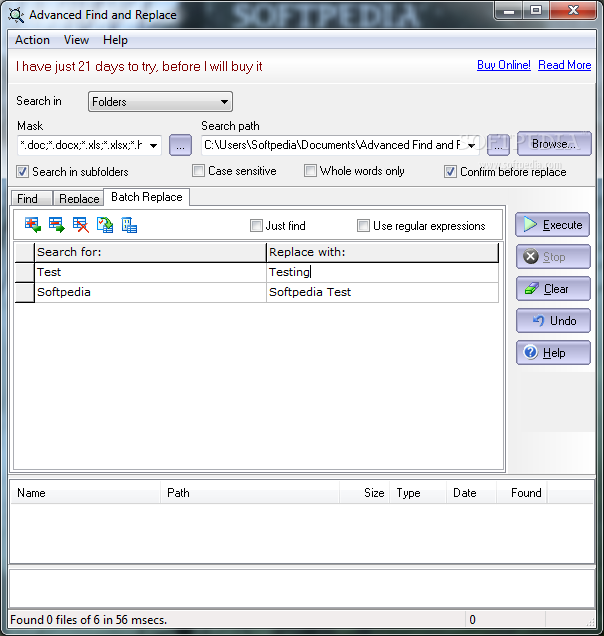Close the Advanced Find and Replace window

pyautogui.click(x=574, y=11)
